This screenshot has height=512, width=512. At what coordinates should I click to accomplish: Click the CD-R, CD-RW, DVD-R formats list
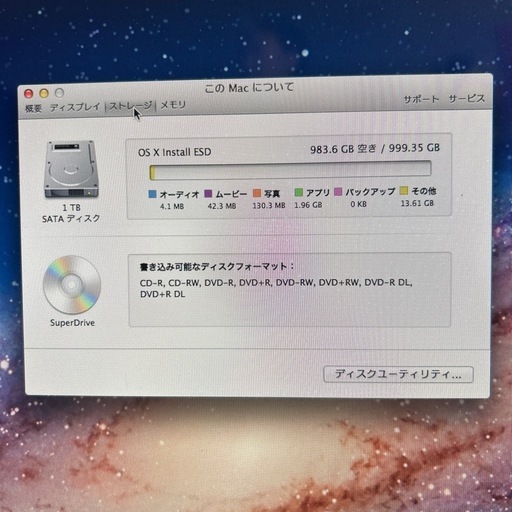[x=276, y=288]
